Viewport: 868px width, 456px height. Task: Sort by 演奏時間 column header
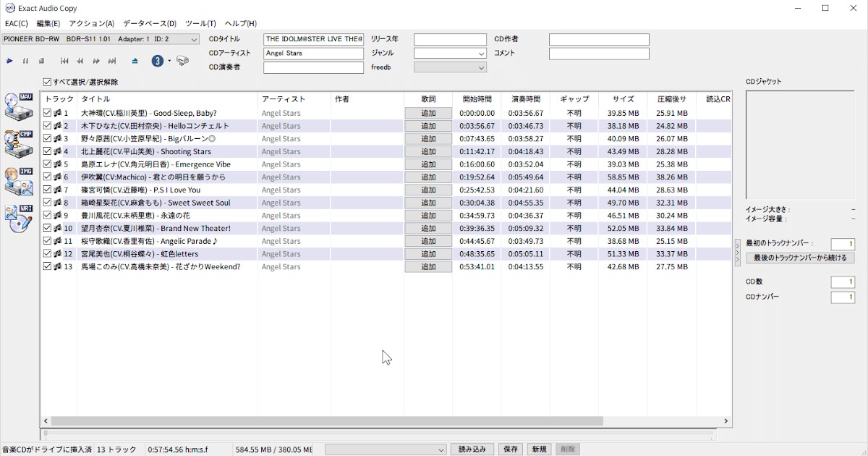click(x=525, y=99)
